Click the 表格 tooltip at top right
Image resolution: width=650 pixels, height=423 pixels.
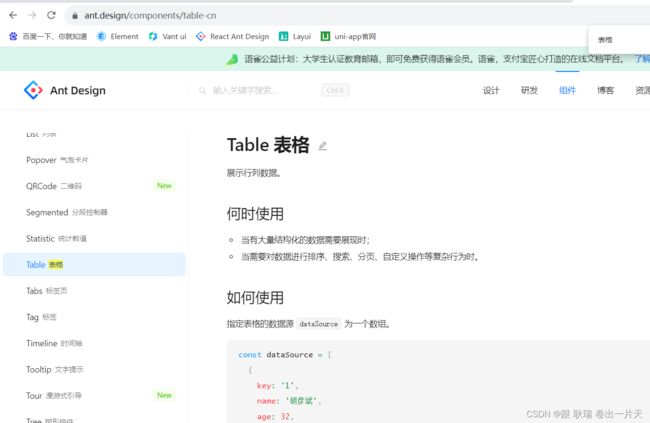coord(605,40)
